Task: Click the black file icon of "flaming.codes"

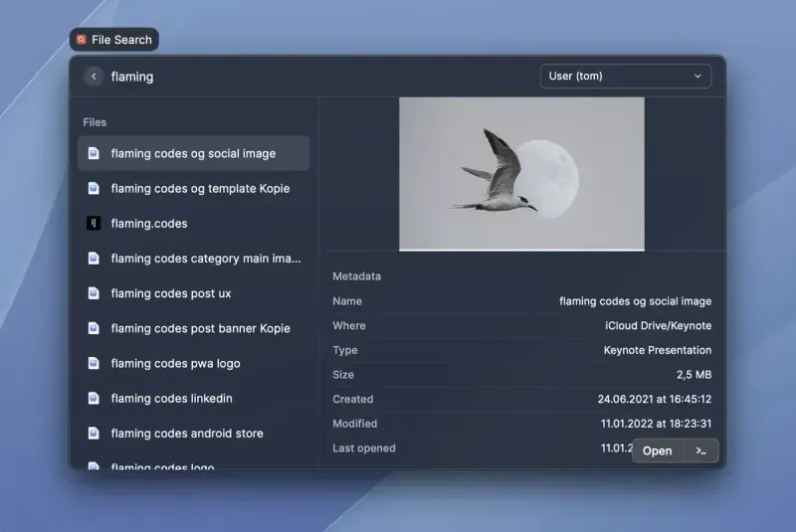Action: (94, 223)
